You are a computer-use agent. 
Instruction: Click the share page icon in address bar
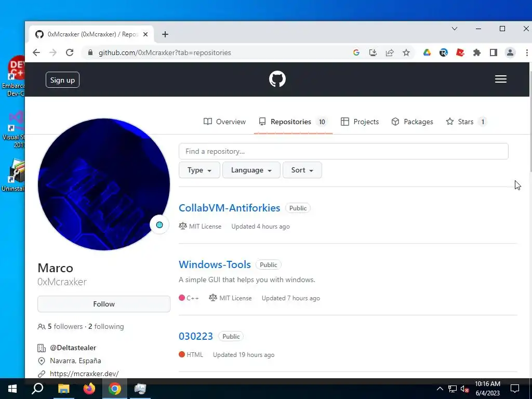(x=390, y=52)
